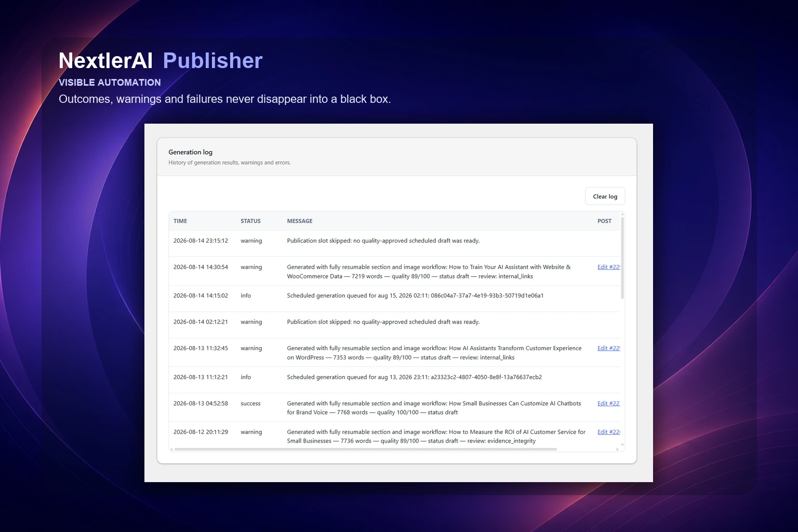Click the info status in the 14:15:02 row
The image size is (798, 532).
pyautogui.click(x=246, y=296)
